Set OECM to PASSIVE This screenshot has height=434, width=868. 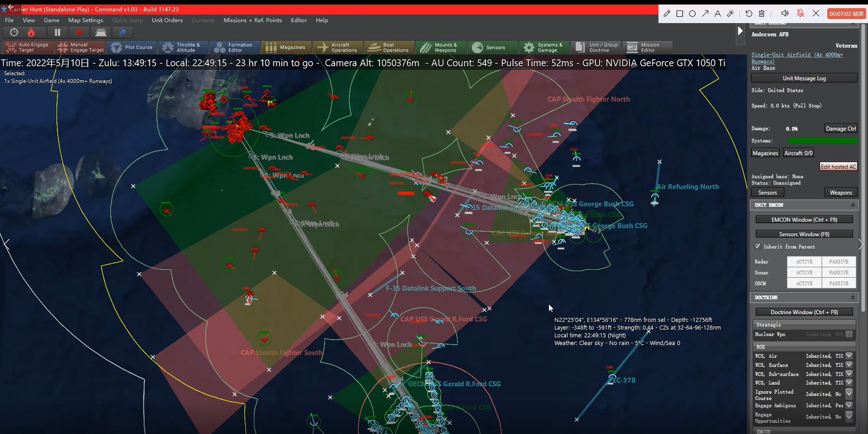pyautogui.click(x=839, y=283)
